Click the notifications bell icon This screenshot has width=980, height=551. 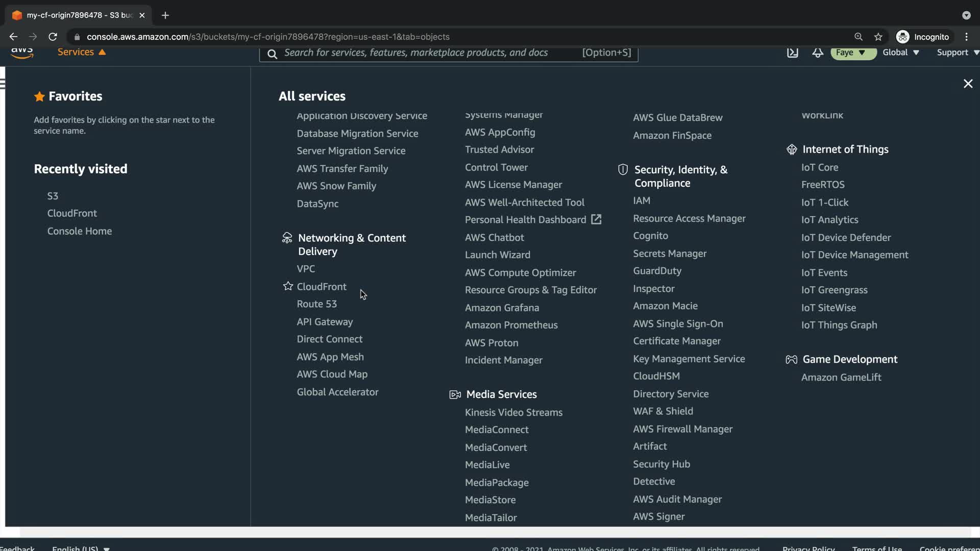pos(818,53)
